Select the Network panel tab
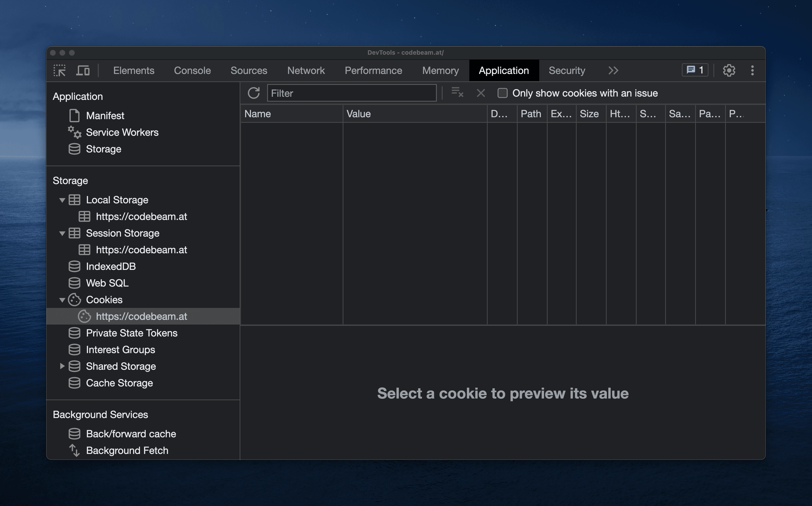 (305, 69)
